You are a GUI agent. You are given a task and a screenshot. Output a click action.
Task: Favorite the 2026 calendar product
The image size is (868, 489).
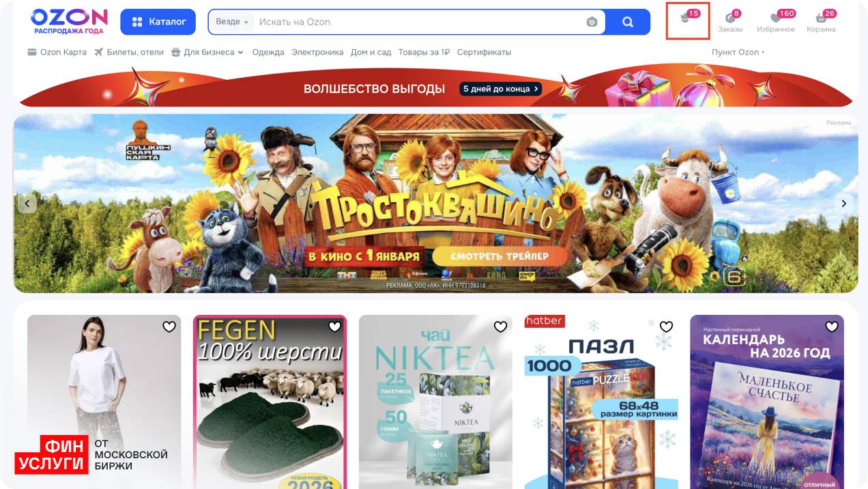(832, 327)
